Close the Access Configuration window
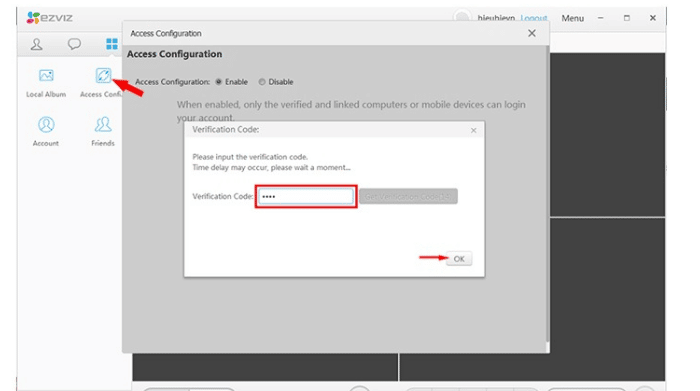The width and height of the screenshot is (700, 391). pyautogui.click(x=532, y=33)
